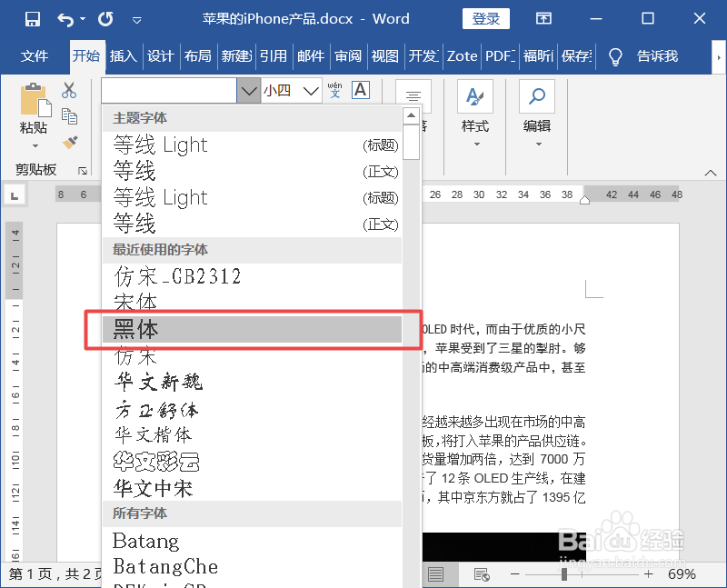The height and width of the screenshot is (588, 727).
Task: Switch to the 邮件 tab
Action: click(310, 56)
